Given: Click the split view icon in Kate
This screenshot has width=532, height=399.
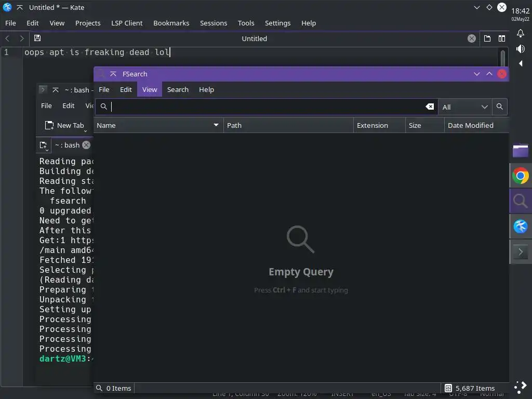Looking at the screenshot, I should coord(502,38).
